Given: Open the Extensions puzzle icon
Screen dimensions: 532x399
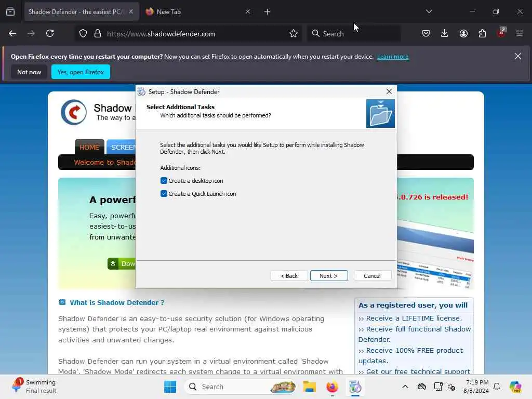Looking at the screenshot, I should (482, 33).
